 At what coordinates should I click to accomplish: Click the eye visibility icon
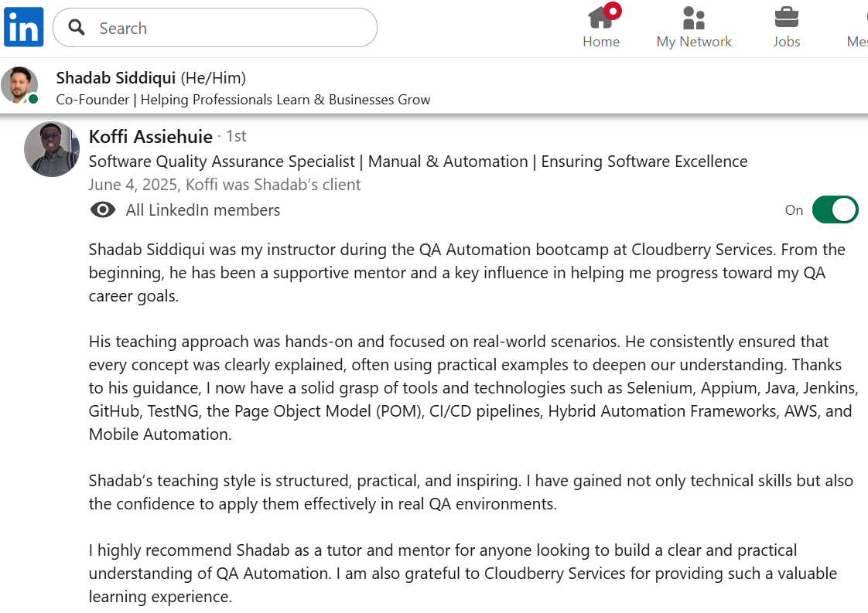[103, 210]
